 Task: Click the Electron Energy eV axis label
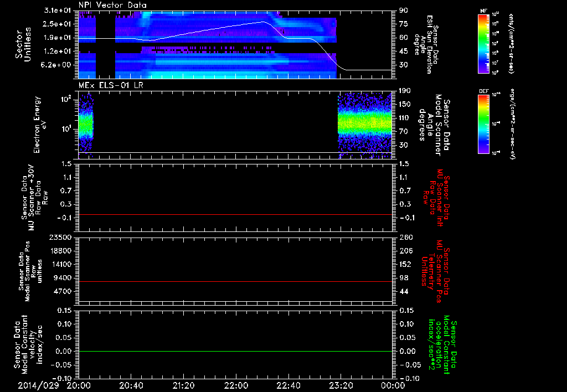(x=40, y=125)
